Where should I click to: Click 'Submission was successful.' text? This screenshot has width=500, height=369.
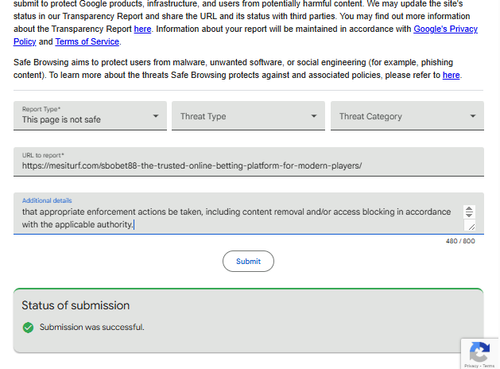coord(92,327)
